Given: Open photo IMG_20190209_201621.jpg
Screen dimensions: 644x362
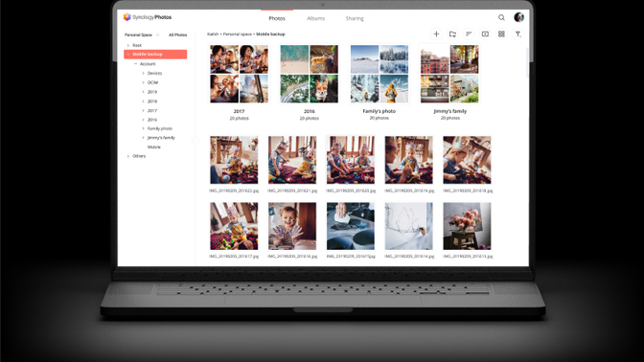Looking at the screenshot, I should pyautogui.click(x=292, y=160).
